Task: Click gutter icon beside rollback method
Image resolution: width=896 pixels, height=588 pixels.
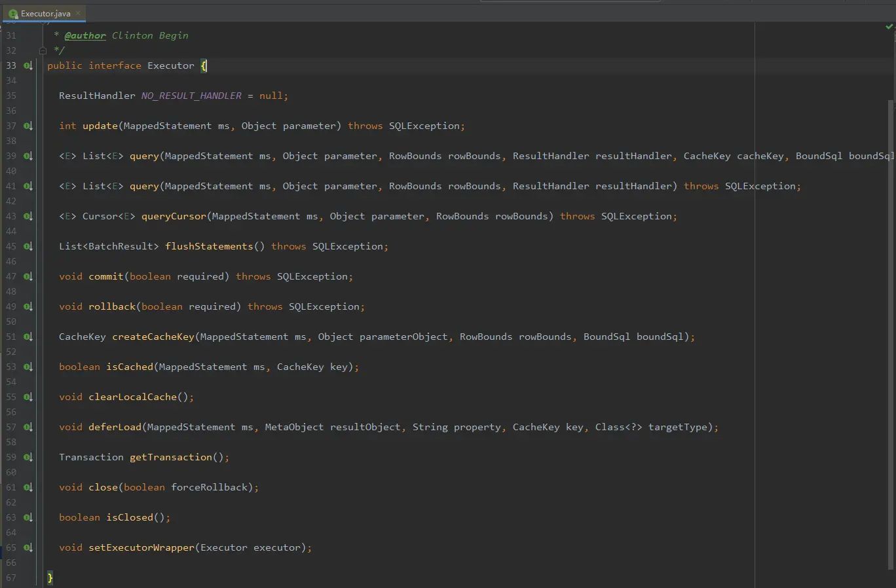Action: point(28,306)
